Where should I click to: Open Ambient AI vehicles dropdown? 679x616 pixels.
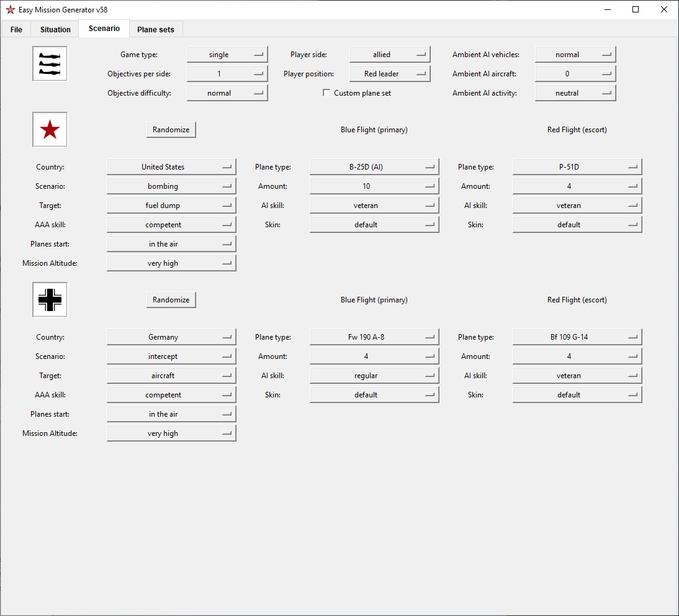tap(575, 55)
